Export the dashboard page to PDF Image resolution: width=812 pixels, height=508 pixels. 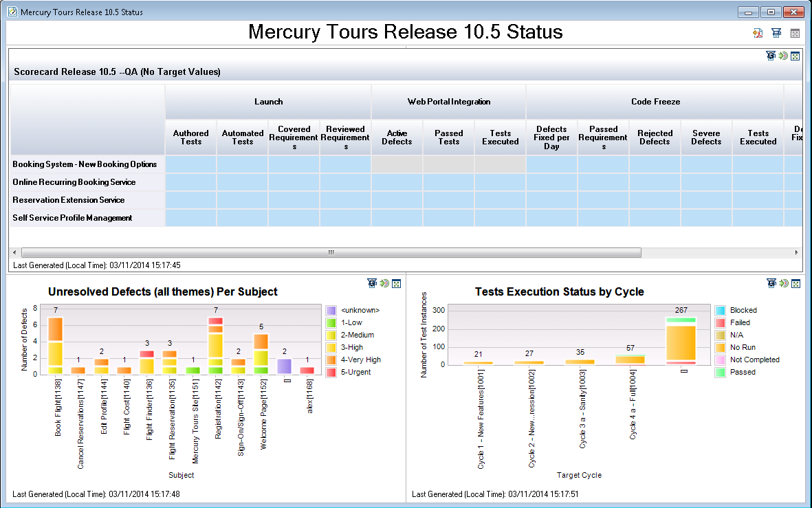pyautogui.click(x=758, y=33)
